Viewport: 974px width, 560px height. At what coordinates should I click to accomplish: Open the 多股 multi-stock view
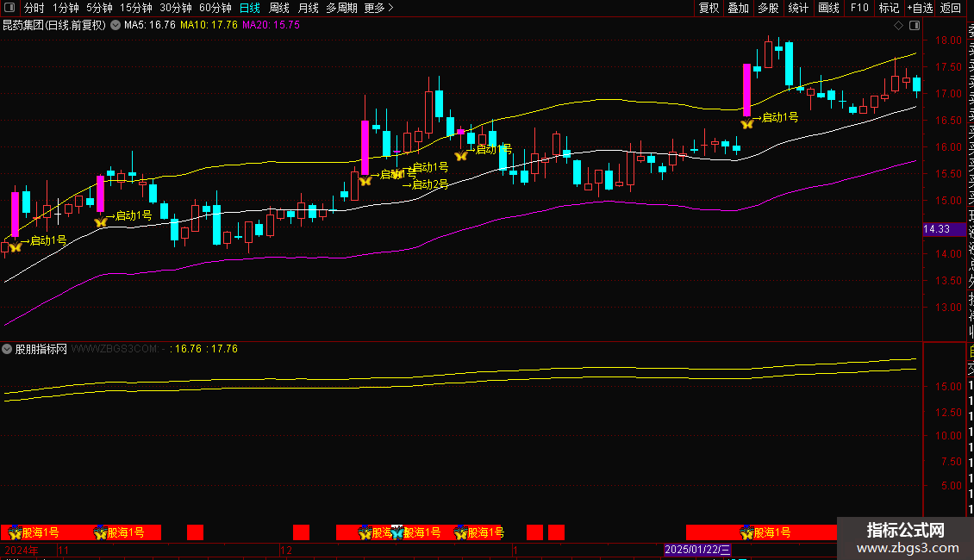coord(768,8)
